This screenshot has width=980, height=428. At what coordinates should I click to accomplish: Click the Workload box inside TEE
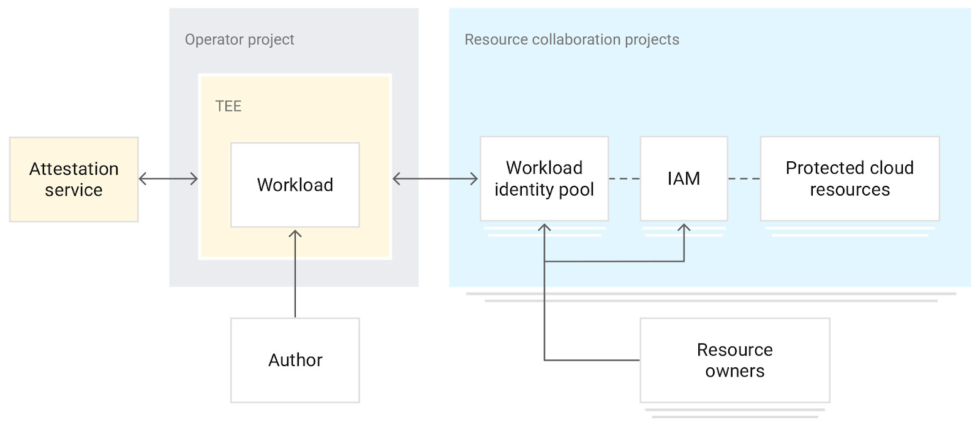pyautogui.click(x=295, y=185)
